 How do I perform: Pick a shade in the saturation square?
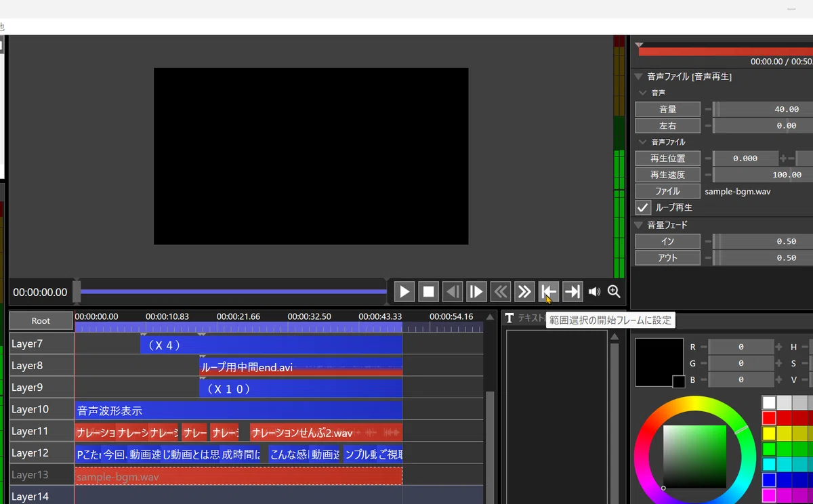(x=694, y=457)
